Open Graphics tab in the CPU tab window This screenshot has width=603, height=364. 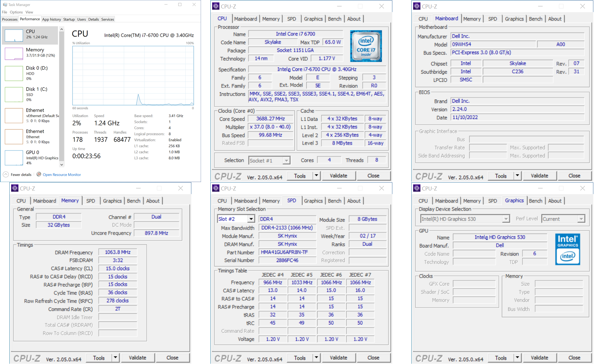coord(313,19)
